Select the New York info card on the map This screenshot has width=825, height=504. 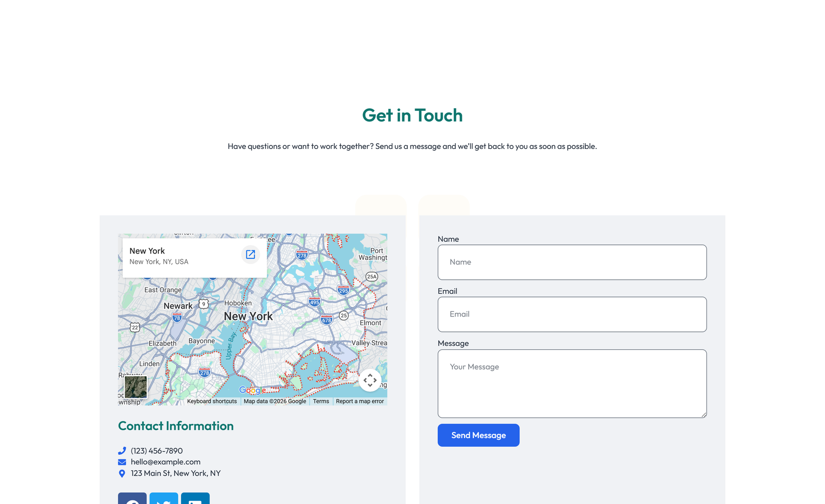[170, 256]
